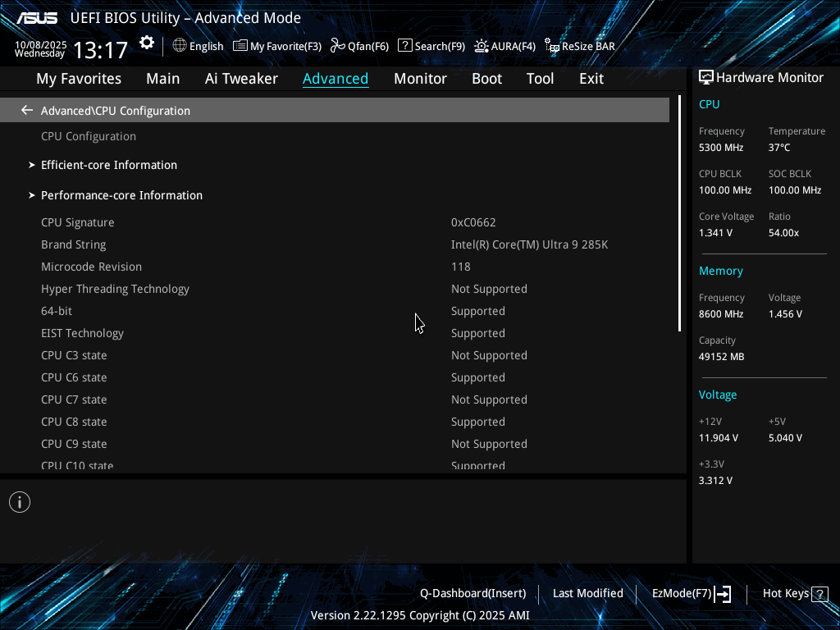840x630 pixels.
Task: Open the Ai Tweaker tab
Action: point(241,79)
